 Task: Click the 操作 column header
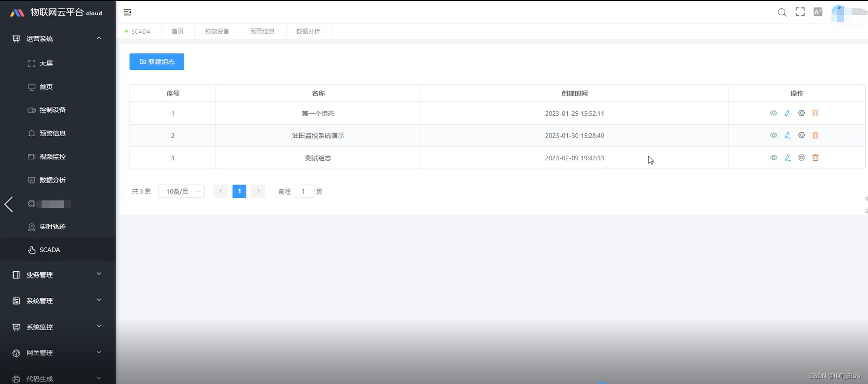(797, 94)
